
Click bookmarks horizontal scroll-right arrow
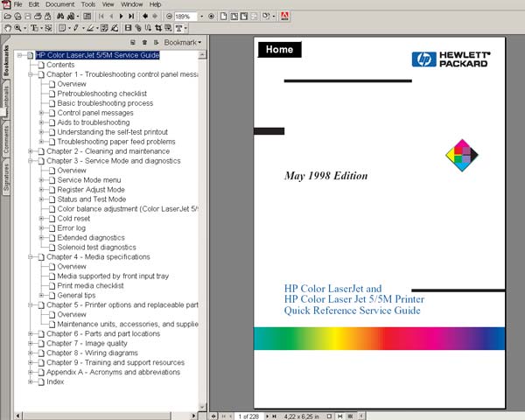pos(193,416)
